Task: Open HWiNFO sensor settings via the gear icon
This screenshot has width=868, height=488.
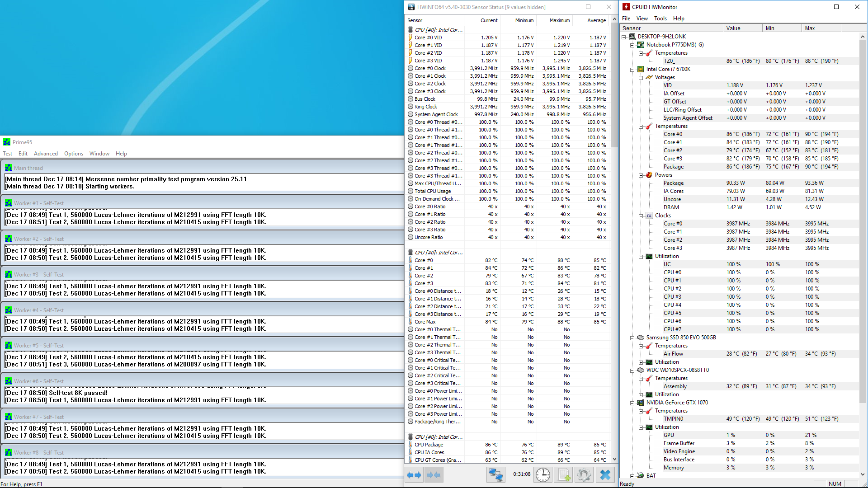Action: click(x=584, y=474)
